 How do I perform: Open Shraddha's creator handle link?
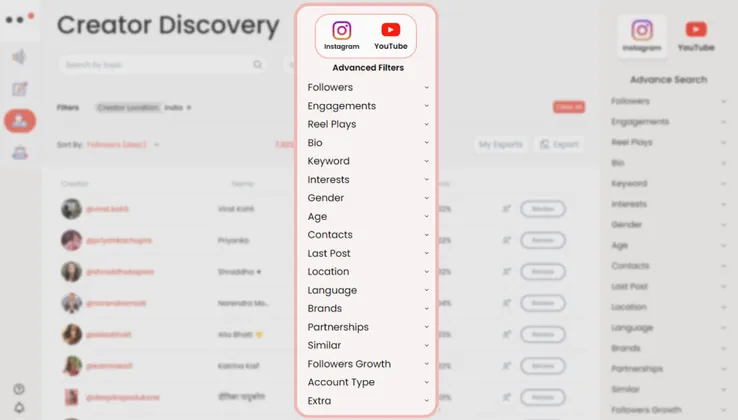click(120, 272)
